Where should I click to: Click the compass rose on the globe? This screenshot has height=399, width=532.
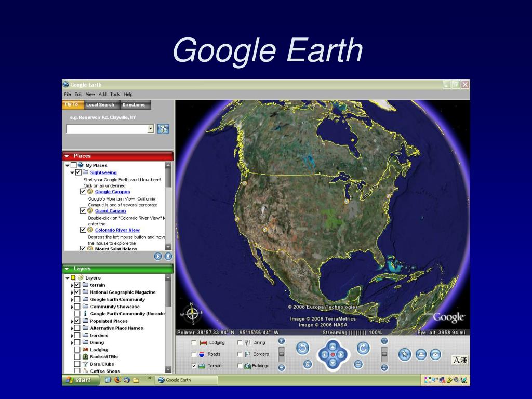192,313
